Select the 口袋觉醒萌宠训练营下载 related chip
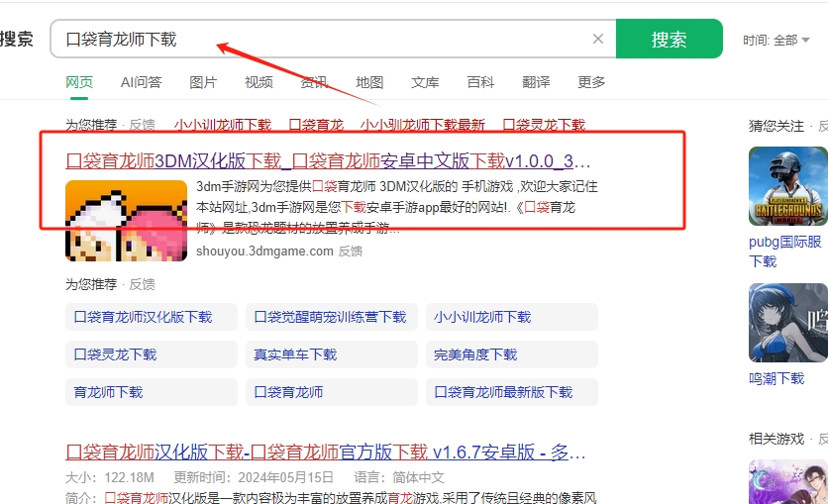828x504 pixels. [331, 317]
